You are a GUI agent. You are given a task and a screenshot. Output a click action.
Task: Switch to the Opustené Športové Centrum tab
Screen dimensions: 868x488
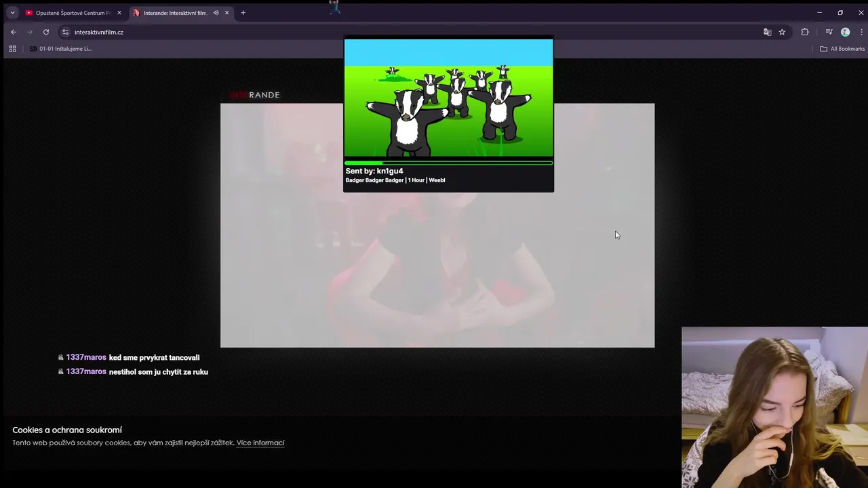(73, 12)
